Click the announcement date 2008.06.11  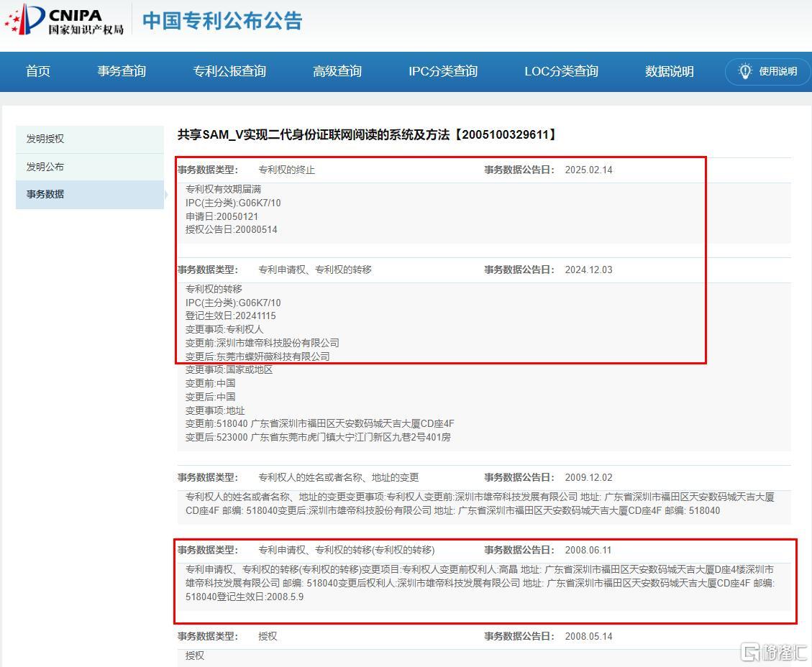[x=588, y=550]
